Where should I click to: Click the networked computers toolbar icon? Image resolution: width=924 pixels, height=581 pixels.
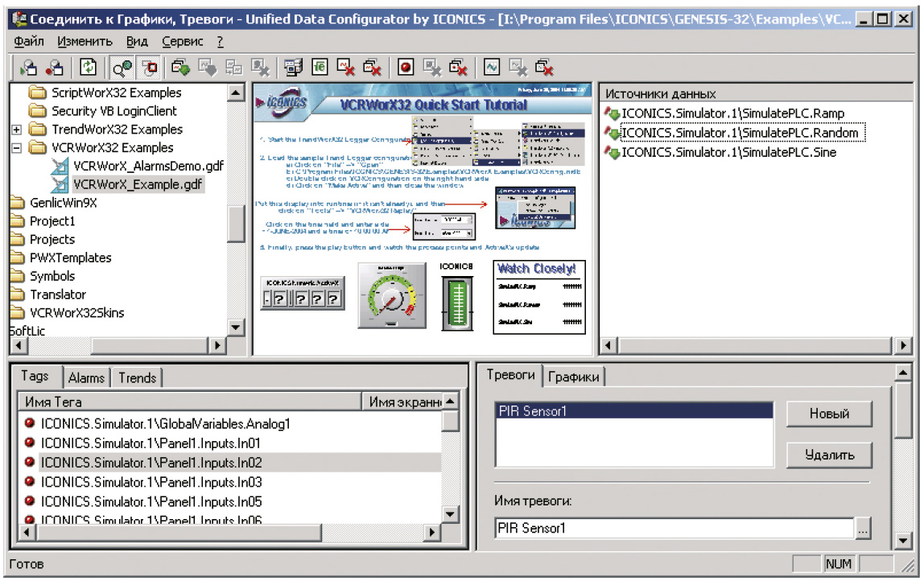(x=293, y=68)
